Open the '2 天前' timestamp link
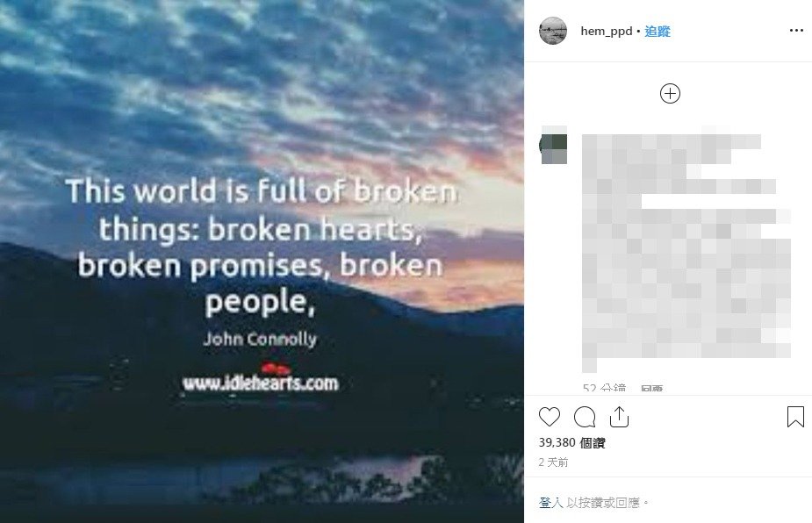The width and height of the screenshot is (812, 523). pyautogui.click(x=553, y=462)
